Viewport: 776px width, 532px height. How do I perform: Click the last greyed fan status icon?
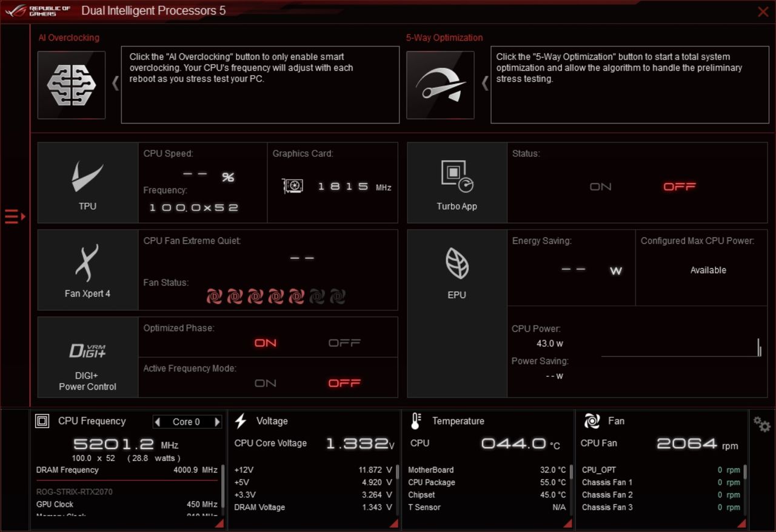point(338,296)
